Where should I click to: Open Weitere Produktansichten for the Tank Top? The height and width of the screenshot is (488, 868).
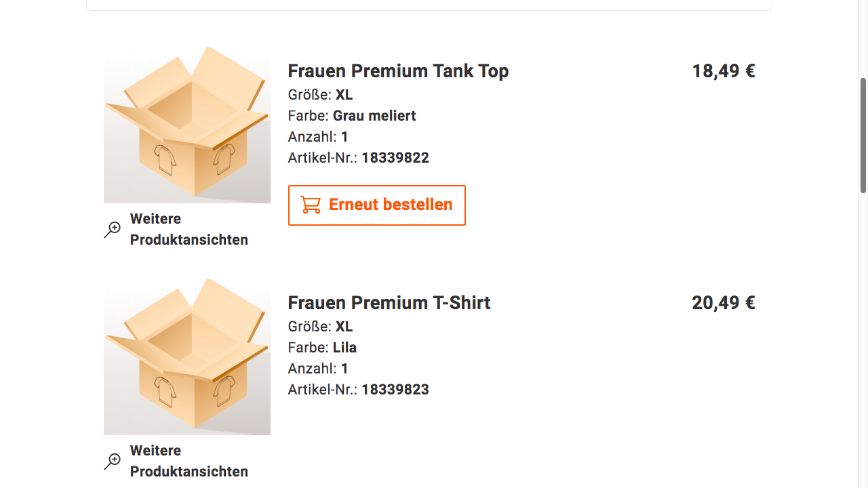[189, 229]
